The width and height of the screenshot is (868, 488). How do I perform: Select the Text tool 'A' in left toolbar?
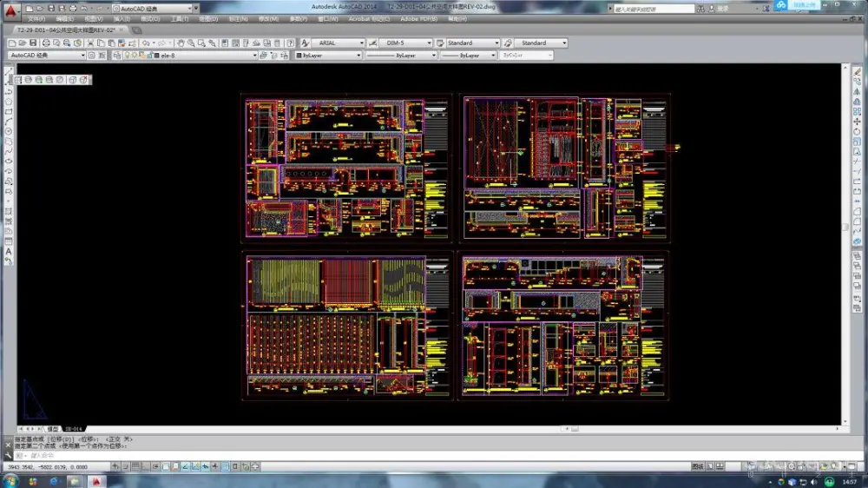coord(9,251)
